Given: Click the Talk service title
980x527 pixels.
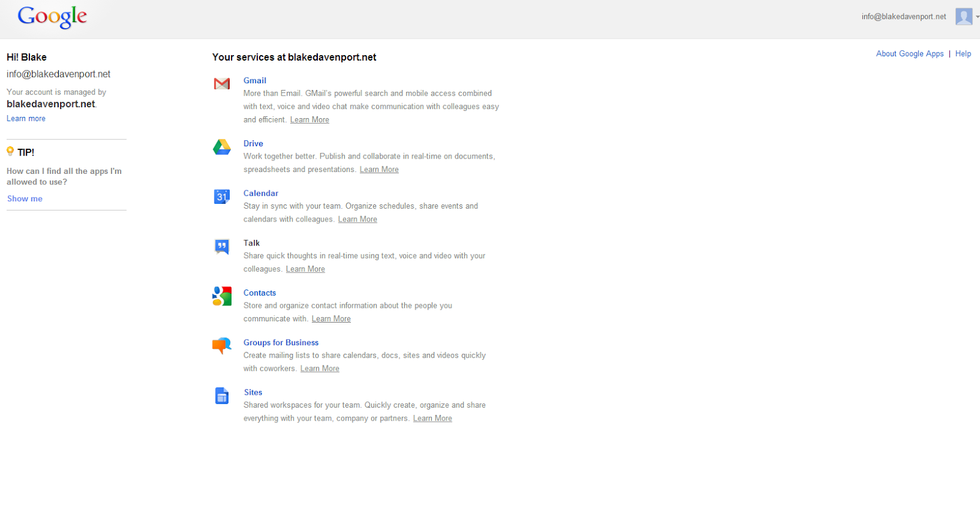Looking at the screenshot, I should point(252,243).
